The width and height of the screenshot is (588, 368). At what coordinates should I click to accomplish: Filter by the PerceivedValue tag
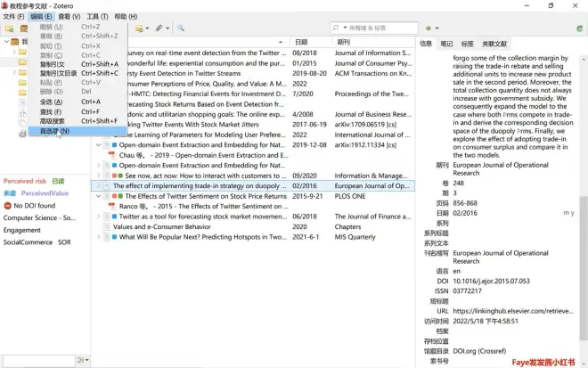[x=45, y=193]
